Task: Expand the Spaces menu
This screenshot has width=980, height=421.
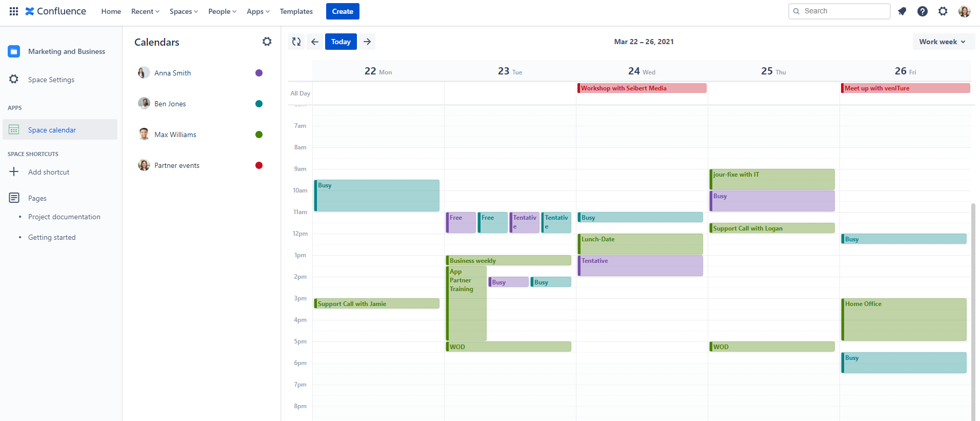Action: pos(184,11)
